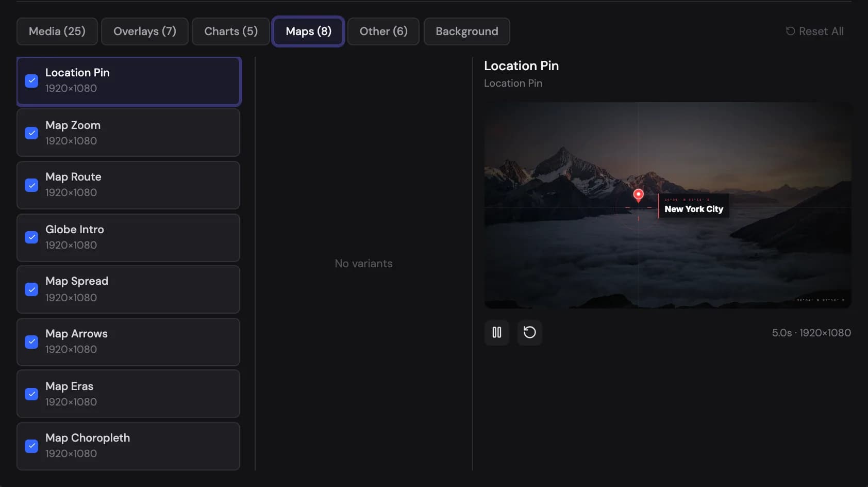Uncheck the Location Pin checkbox
Image resolution: width=868 pixels, height=487 pixels.
click(31, 81)
